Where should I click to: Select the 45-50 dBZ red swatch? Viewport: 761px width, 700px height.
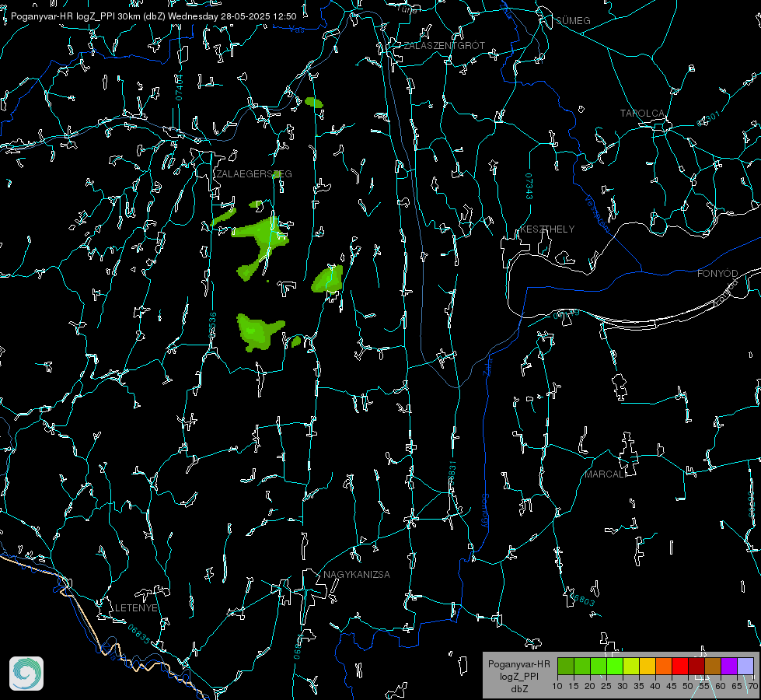[x=680, y=666]
